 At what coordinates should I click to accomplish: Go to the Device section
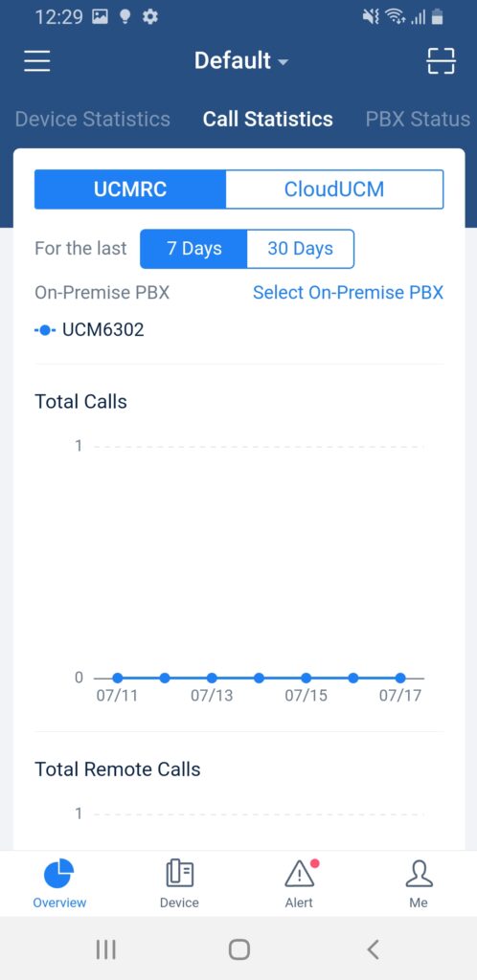(x=179, y=883)
